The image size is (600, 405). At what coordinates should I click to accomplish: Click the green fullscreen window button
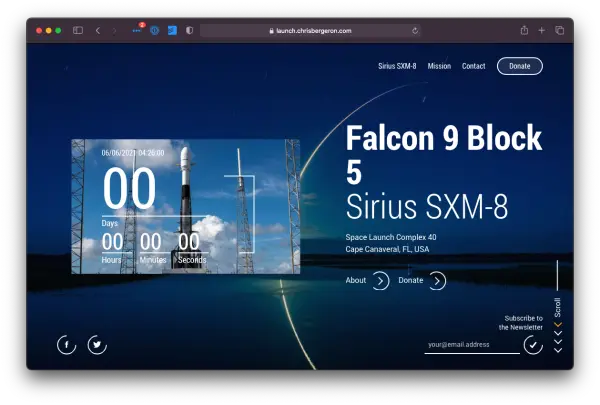58,31
